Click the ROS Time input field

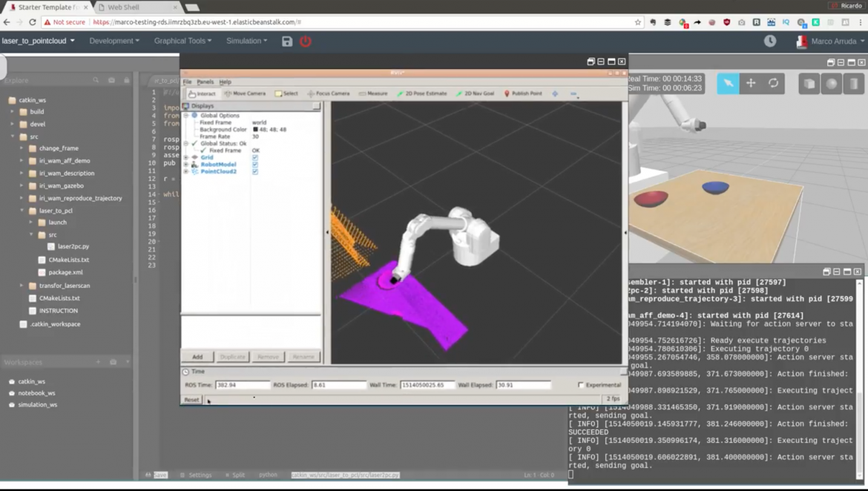243,385
